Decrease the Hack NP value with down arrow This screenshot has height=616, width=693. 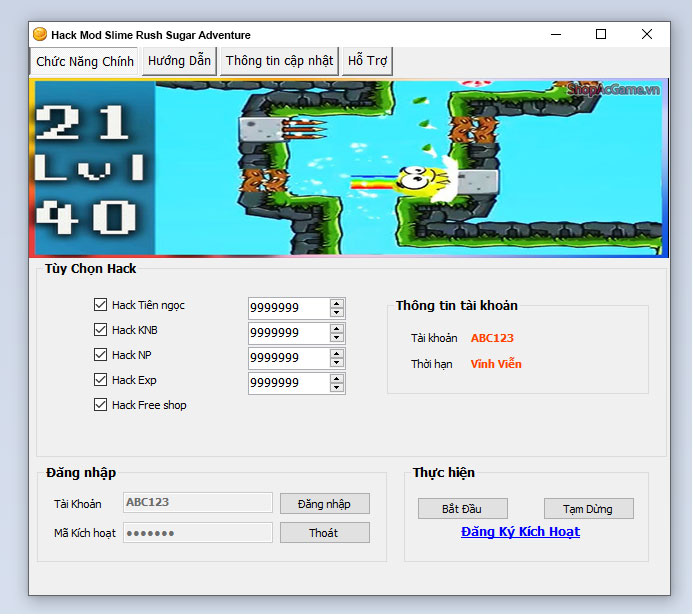point(337,363)
